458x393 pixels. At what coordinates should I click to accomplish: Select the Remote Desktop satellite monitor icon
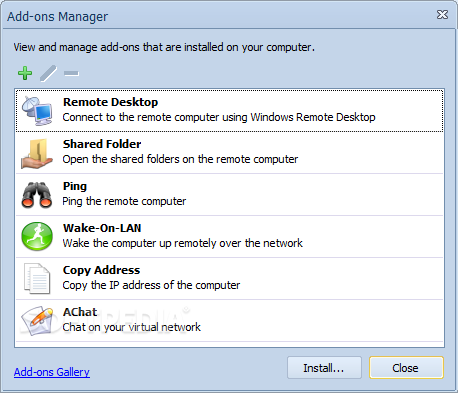pyautogui.click(x=37, y=111)
